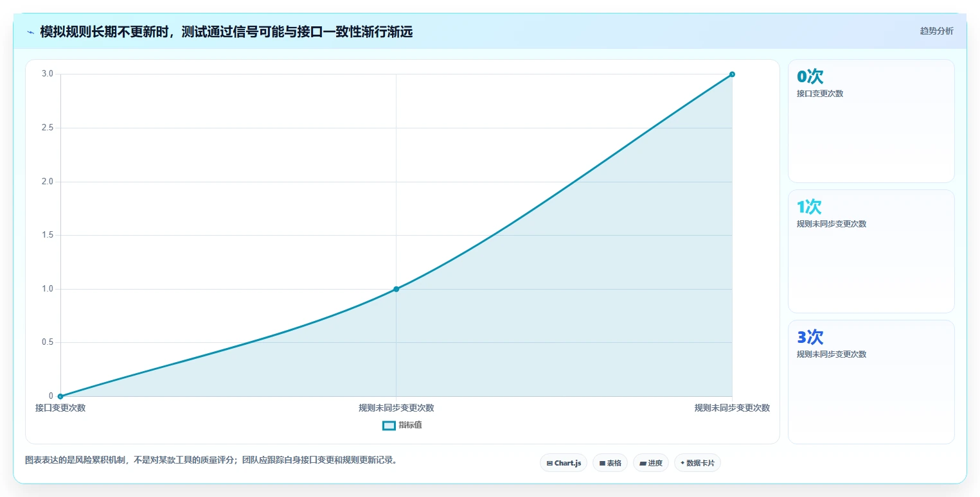Click the y-axis value 2.0
Screen dimensions: 980x497
[48, 182]
